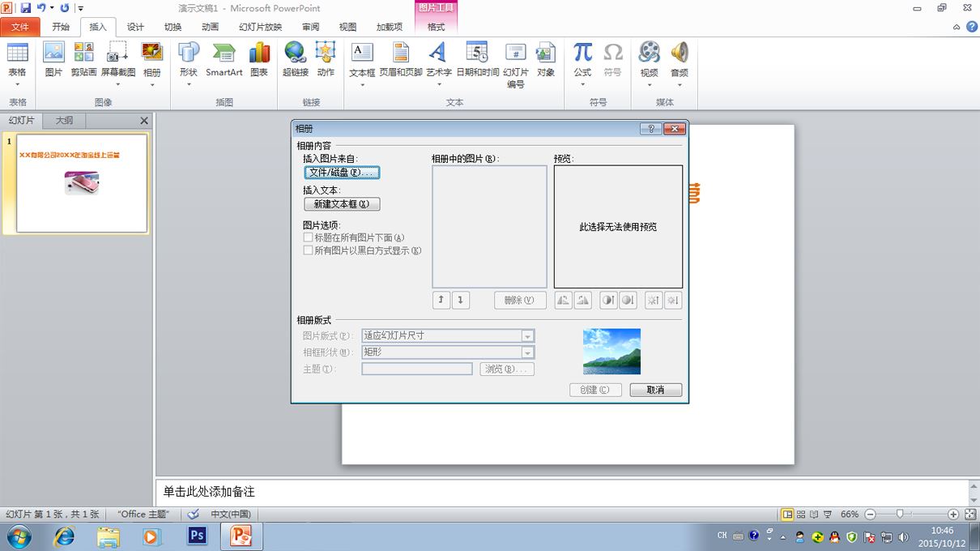The width and height of the screenshot is (980, 551).
Task: Click the 新建文本框 button
Action: (342, 204)
